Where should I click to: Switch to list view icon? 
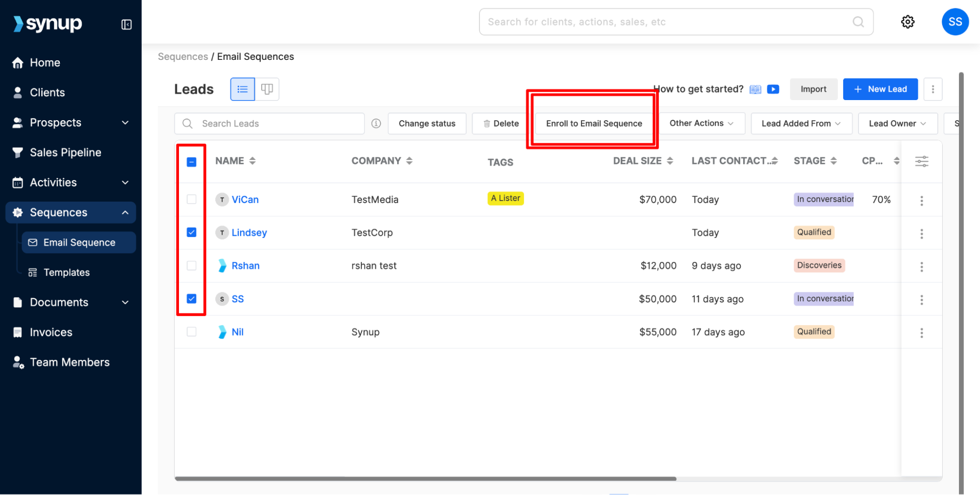pos(242,89)
